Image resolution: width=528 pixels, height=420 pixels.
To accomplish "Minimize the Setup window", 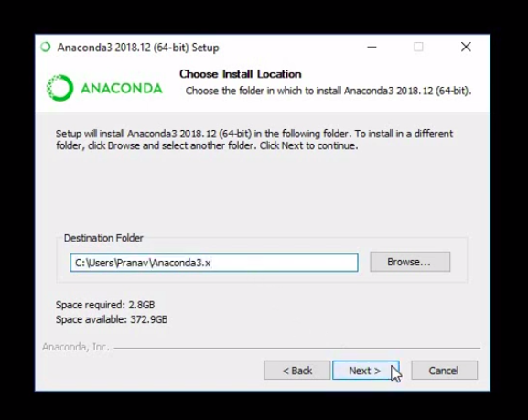I will [372, 48].
